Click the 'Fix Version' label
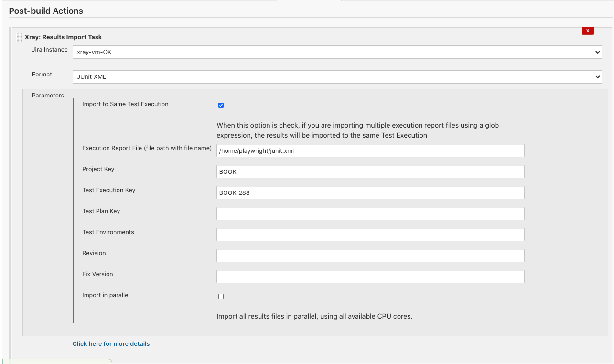614x364 pixels. click(97, 274)
